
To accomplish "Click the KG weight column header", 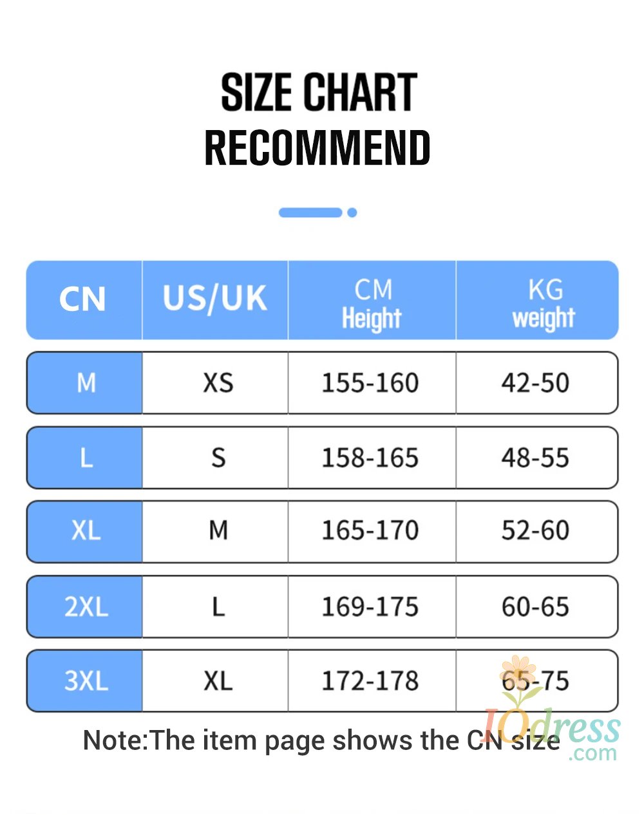I will [544, 303].
